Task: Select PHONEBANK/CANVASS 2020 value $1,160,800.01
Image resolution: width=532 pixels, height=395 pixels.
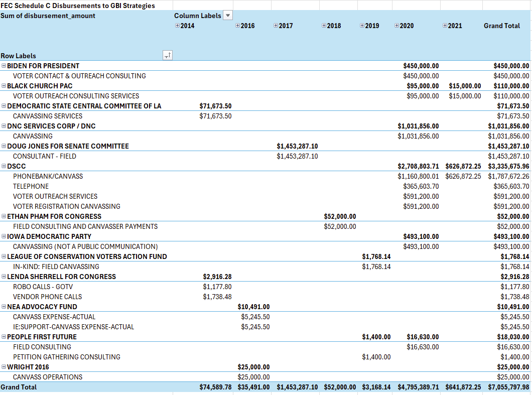Action: pos(419,177)
